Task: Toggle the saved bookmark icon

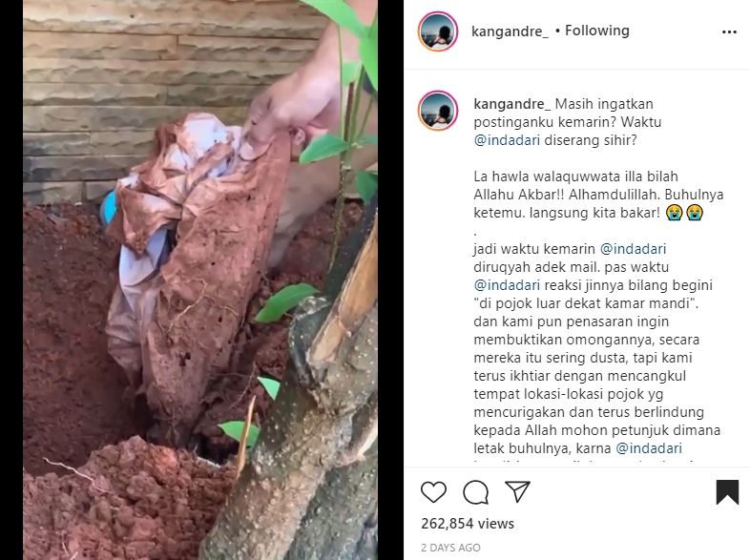Action: point(727,491)
